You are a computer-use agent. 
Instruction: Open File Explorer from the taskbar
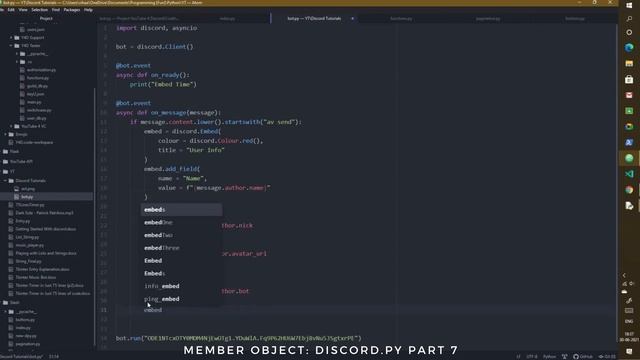pyautogui.click(x=629, y=64)
